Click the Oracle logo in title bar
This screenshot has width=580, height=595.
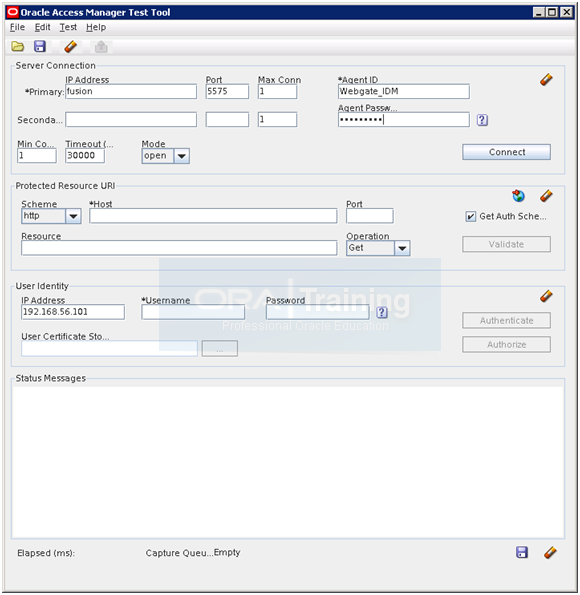click(x=13, y=12)
